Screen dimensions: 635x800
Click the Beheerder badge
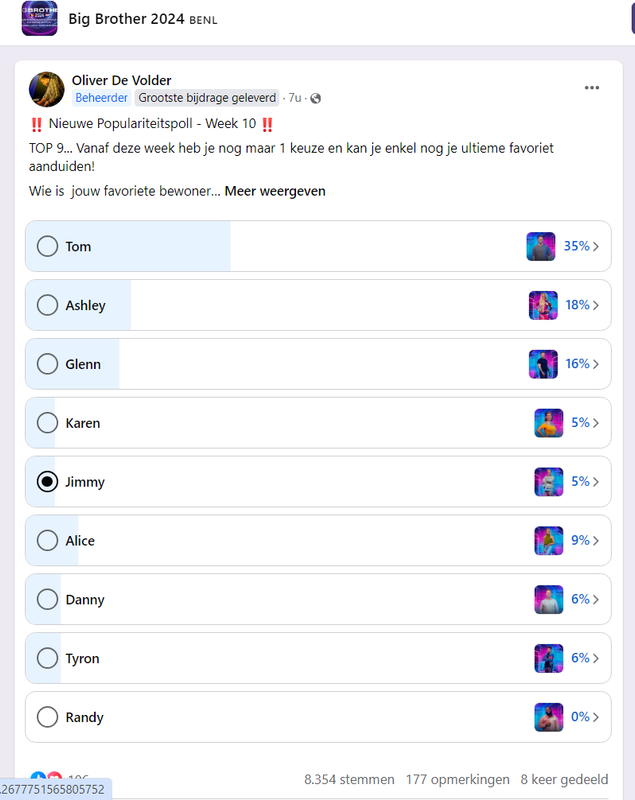point(101,97)
